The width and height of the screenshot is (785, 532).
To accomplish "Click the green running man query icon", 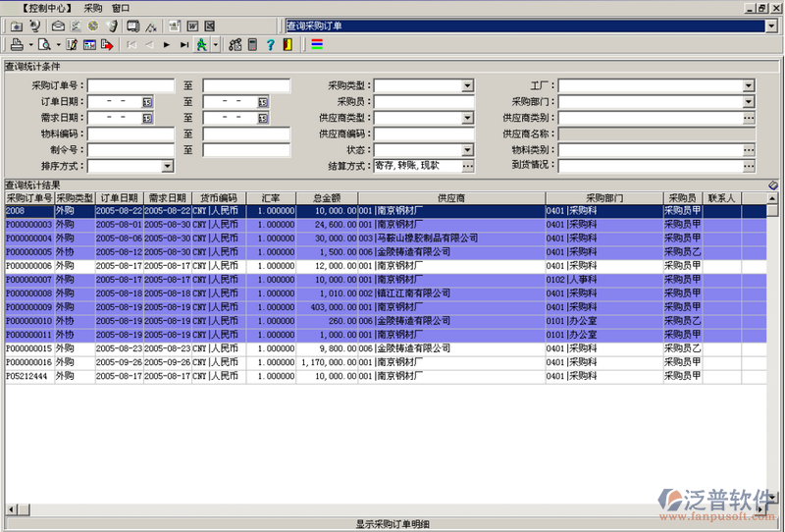I will [x=200, y=45].
